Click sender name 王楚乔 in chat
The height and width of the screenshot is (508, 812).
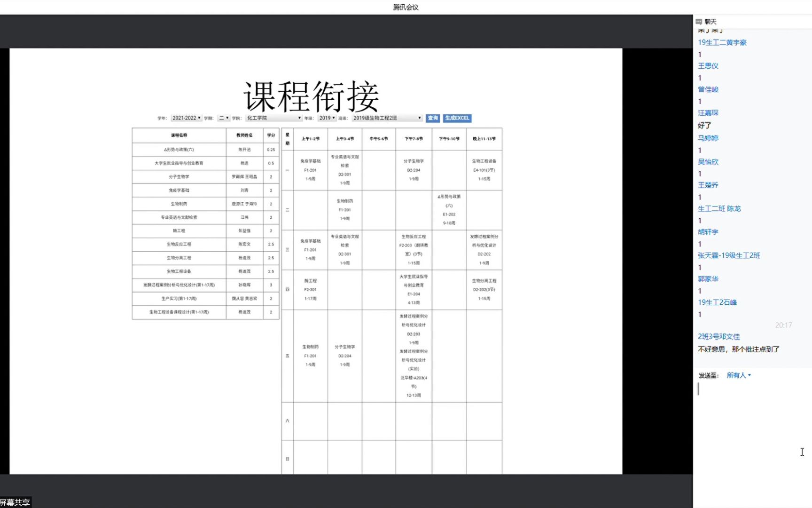[708, 185]
